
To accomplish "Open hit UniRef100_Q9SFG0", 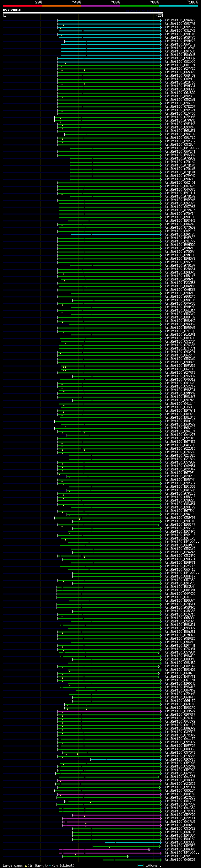I will 180,528.
